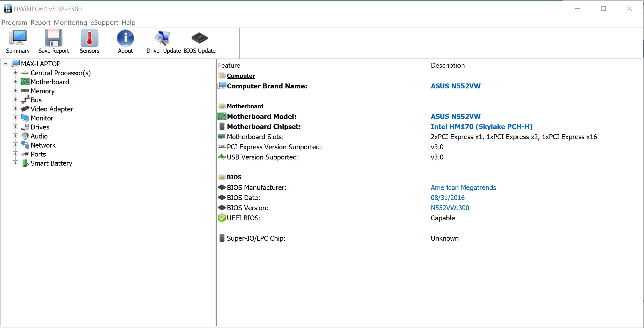Click the Memory module icon
Screen dimensions: 644x328
pos(25,91)
